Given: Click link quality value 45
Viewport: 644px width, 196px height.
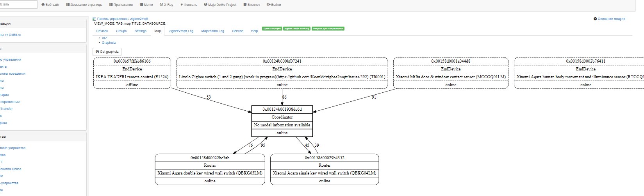Looking at the screenshot, I should coord(307,145).
